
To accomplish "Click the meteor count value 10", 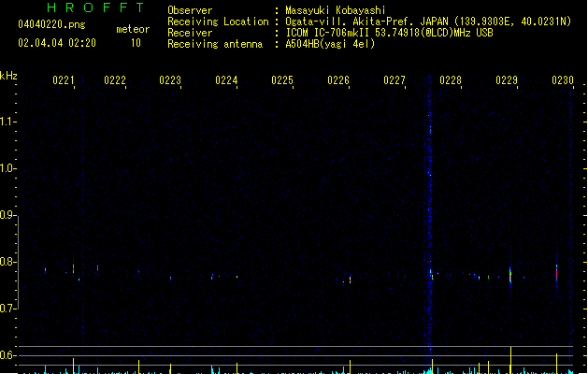I will (x=136, y=43).
